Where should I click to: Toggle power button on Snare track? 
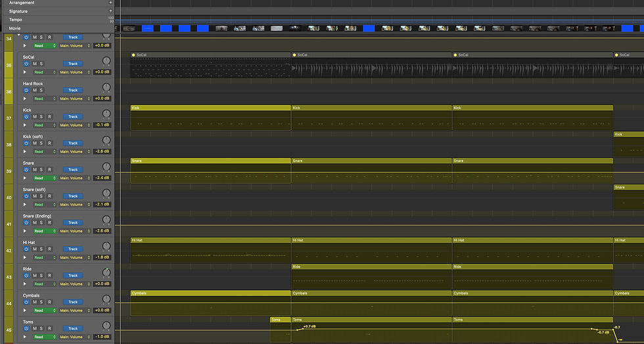(26, 169)
